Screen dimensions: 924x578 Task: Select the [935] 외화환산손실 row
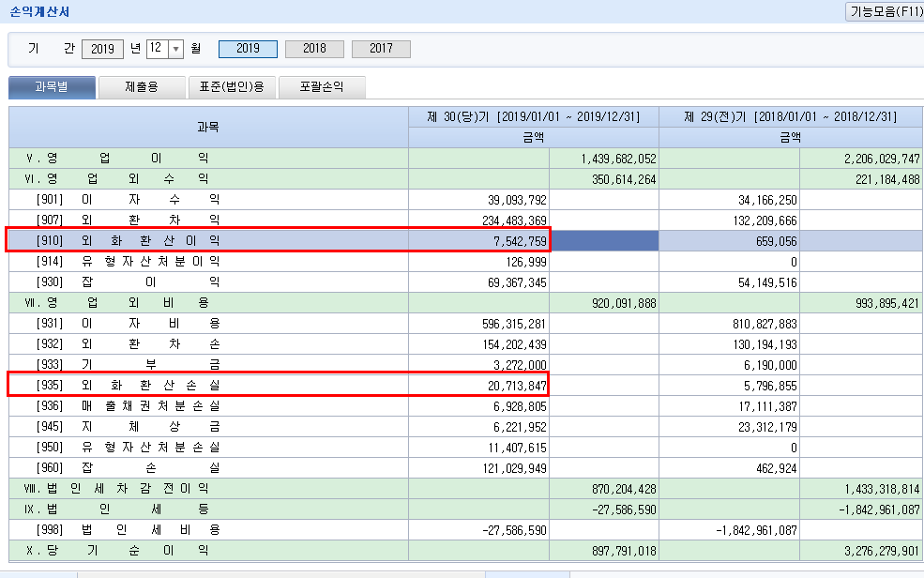point(465,386)
